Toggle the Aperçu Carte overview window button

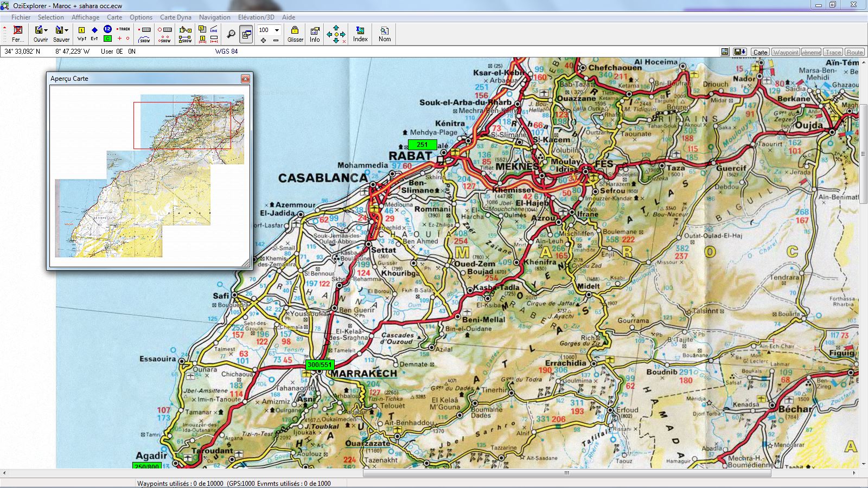coord(246,34)
